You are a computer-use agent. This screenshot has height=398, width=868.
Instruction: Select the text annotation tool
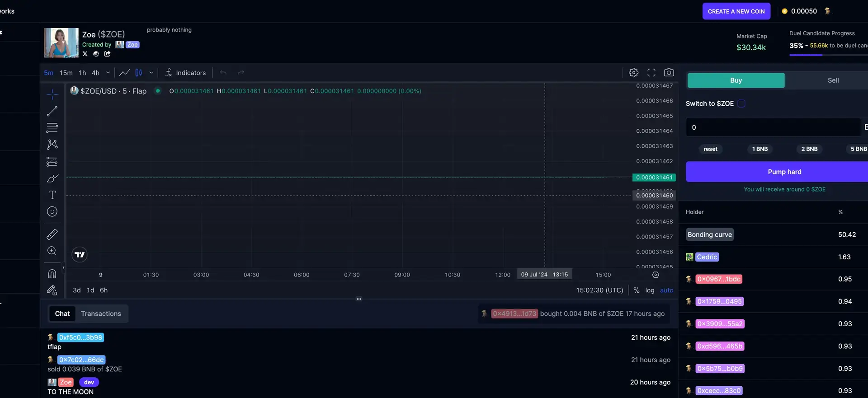click(52, 195)
